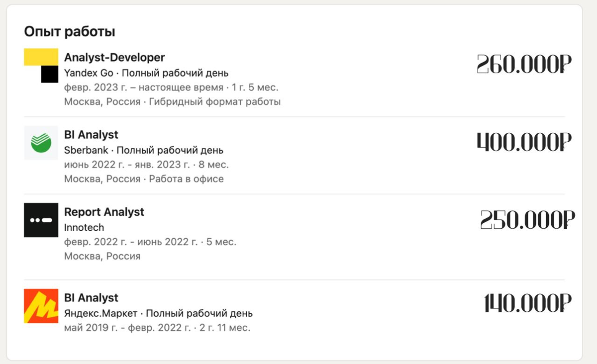597x364 pixels.
Task: Open the BI Analyst position at Sberbank
Action: (x=91, y=135)
